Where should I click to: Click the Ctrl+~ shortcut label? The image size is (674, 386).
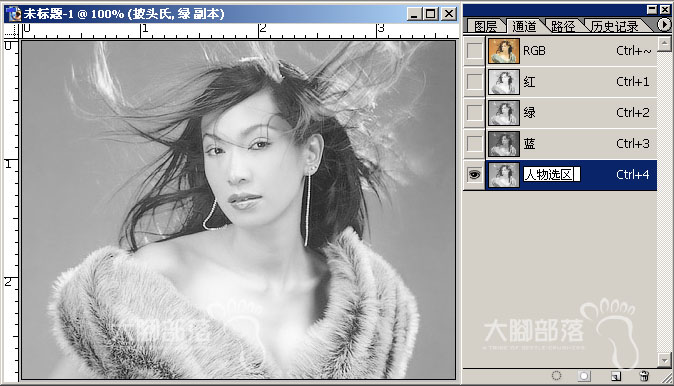pyautogui.click(x=634, y=51)
